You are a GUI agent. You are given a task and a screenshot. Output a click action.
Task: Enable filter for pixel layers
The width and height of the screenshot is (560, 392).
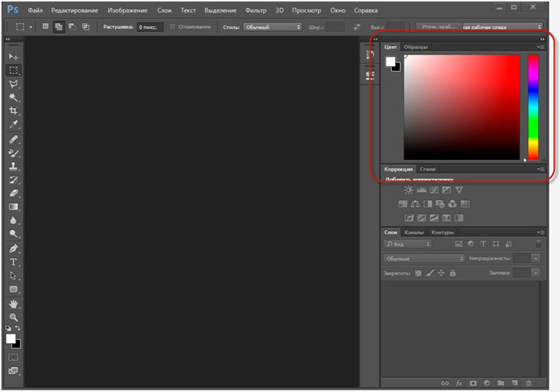[x=459, y=244]
